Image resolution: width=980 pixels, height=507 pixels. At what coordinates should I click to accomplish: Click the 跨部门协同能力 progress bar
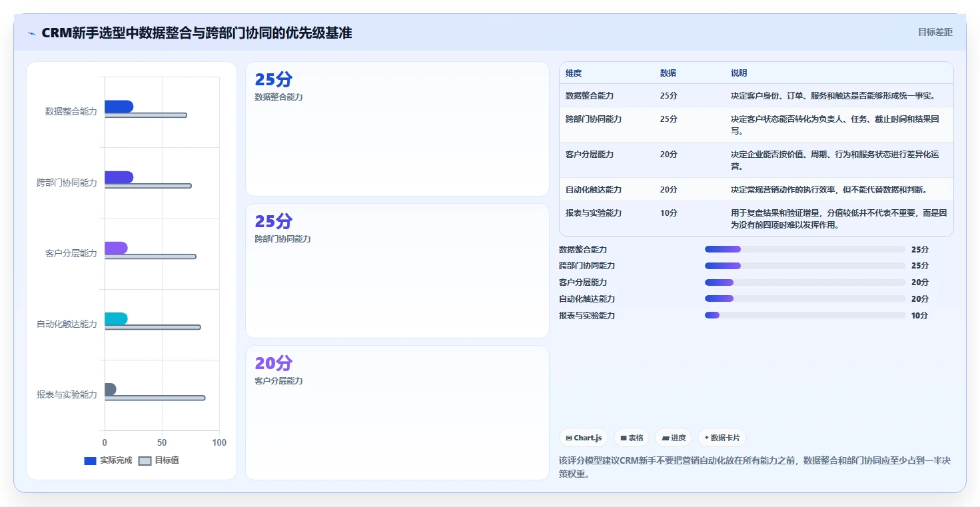point(805,266)
